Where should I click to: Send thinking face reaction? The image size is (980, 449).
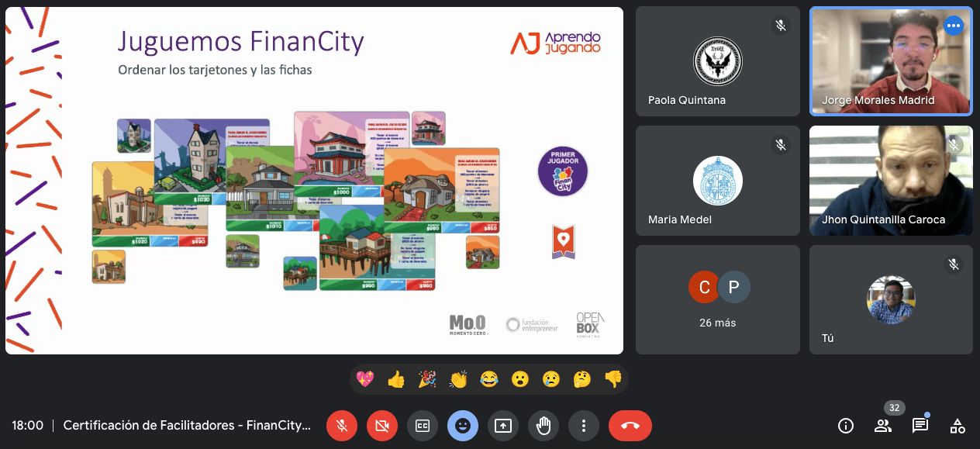pos(582,379)
